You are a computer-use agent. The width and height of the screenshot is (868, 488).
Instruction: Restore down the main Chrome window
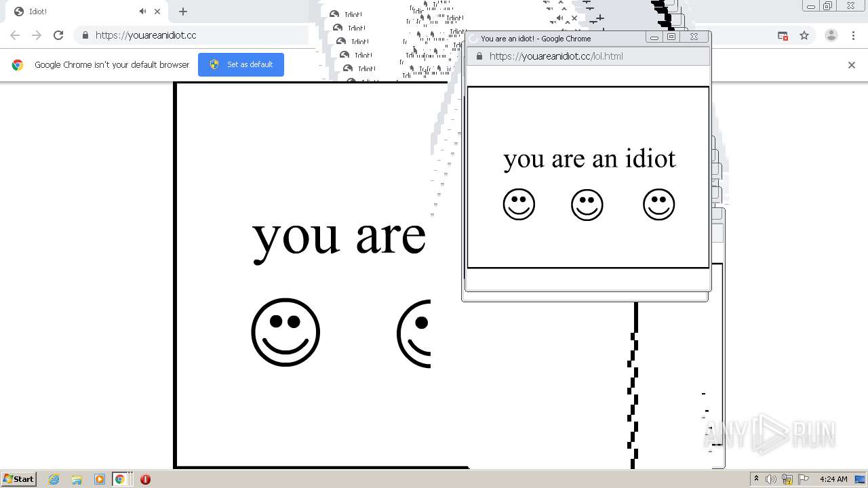[828, 6]
